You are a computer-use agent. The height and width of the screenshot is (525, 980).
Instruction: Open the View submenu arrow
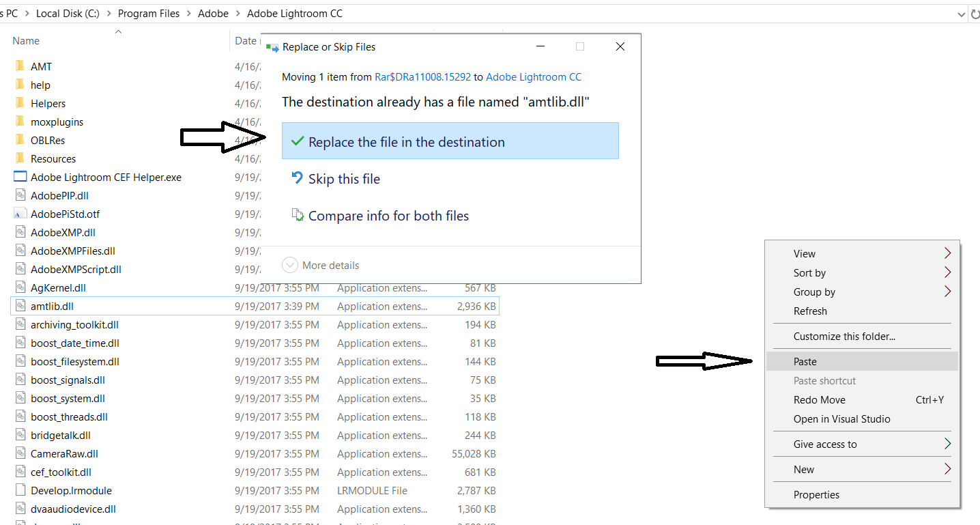click(947, 253)
